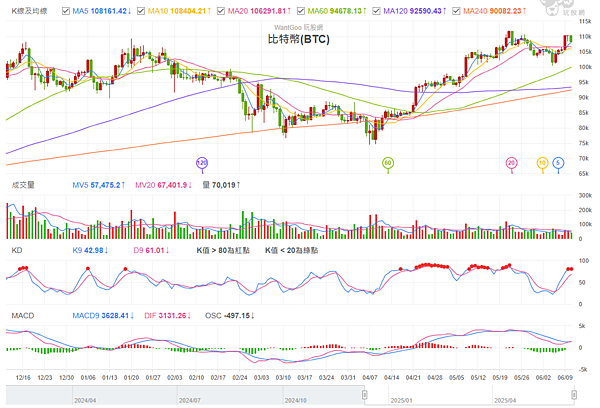Click the 300k volume axis label
Screen dimensions: 600x408
(585, 196)
